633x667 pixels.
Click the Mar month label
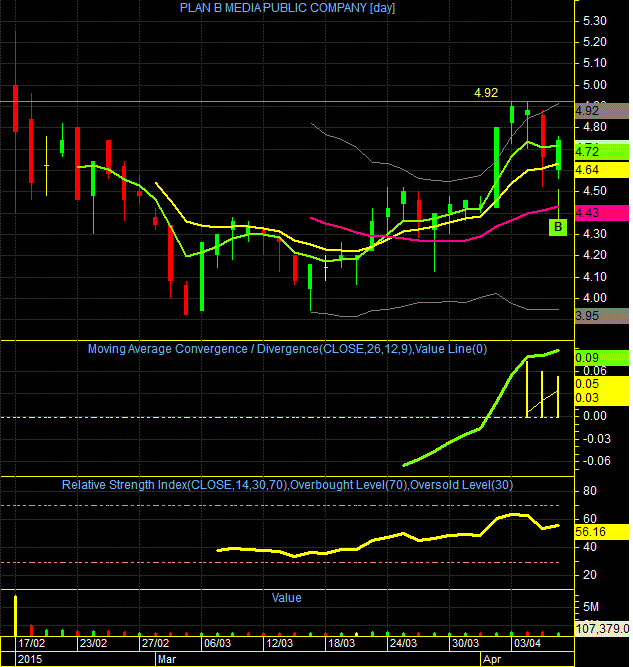(x=167, y=659)
